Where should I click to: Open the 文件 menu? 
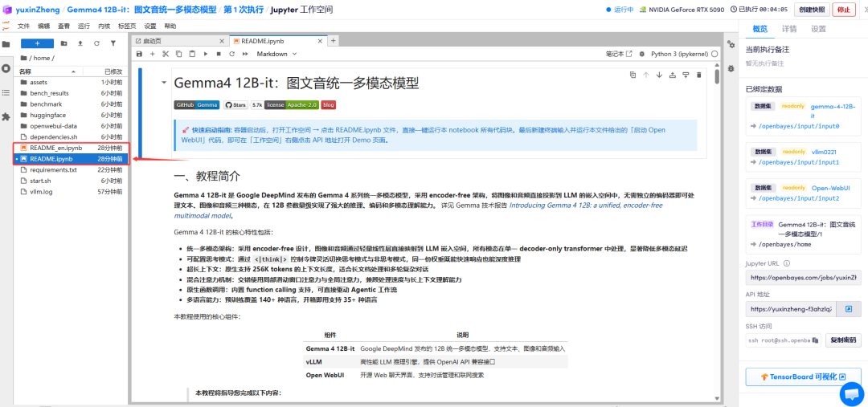tap(24, 26)
